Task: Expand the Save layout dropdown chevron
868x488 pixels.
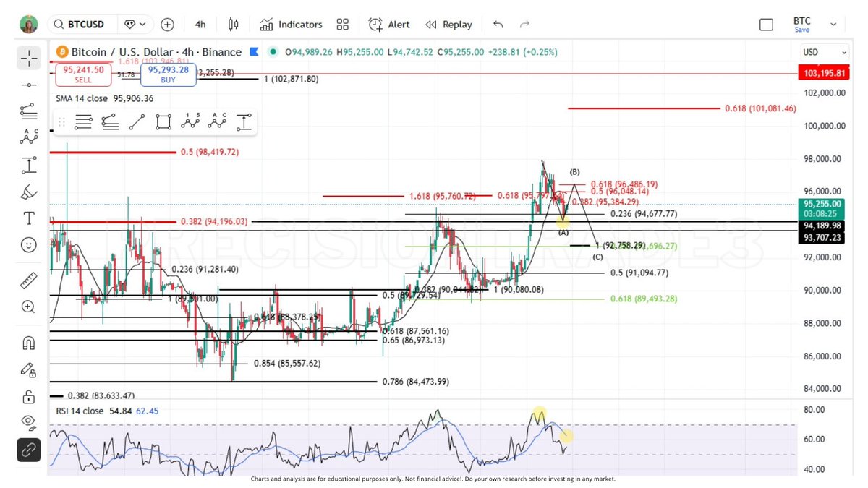Action: (832, 24)
